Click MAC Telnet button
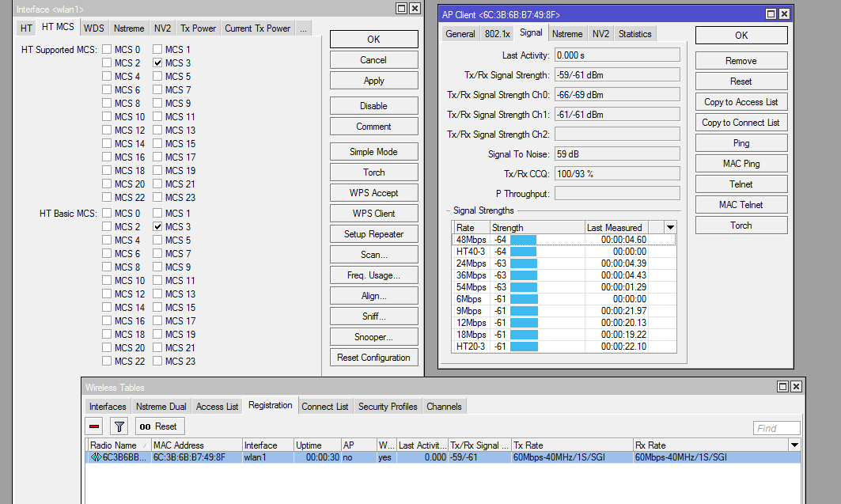The image size is (841, 504). 741,205
